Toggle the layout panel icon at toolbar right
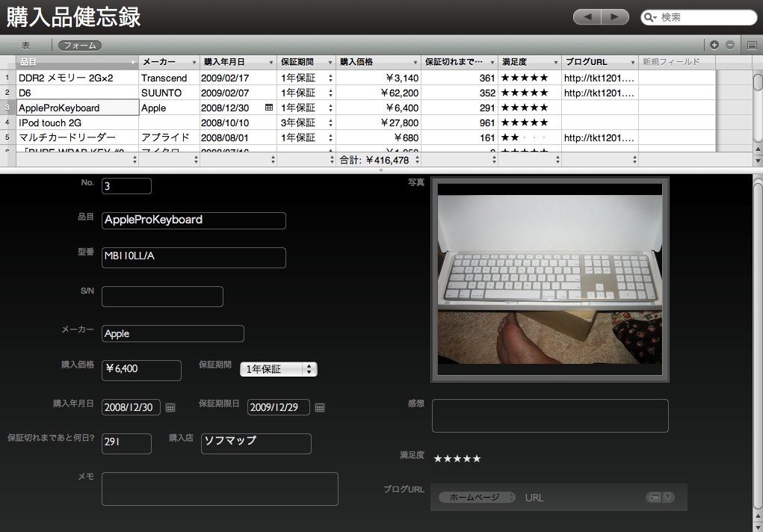The image size is (763, 532). coord(752,46)
